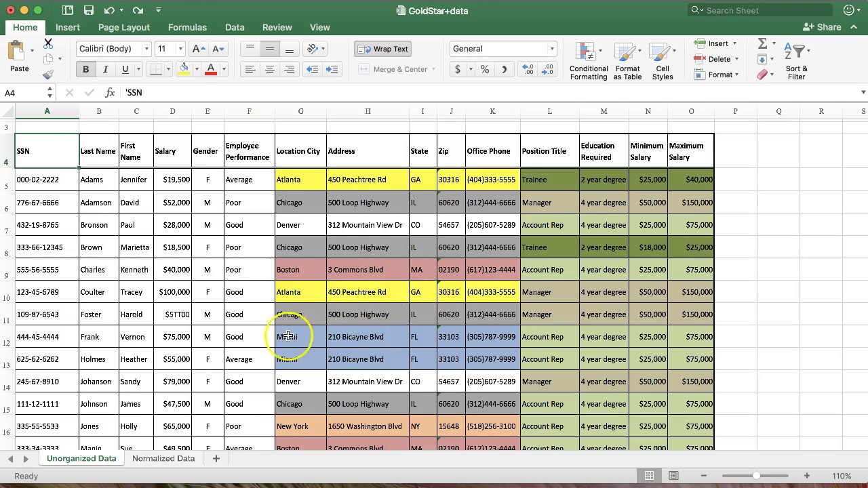Screen dimensions: 868x488
Task: Decrease indent icon
Action: (312, 69)
